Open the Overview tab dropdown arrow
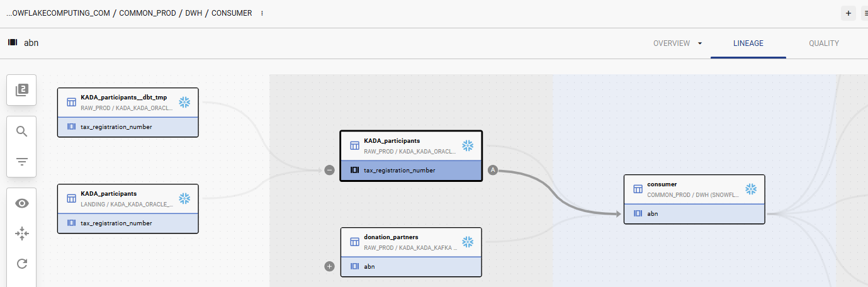The height and width of the screenshot is (287, 868). pyautogui.click(x=699, y=43)
